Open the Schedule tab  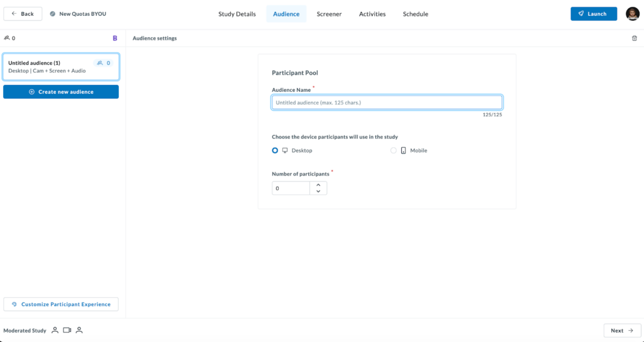pos(415,14)
